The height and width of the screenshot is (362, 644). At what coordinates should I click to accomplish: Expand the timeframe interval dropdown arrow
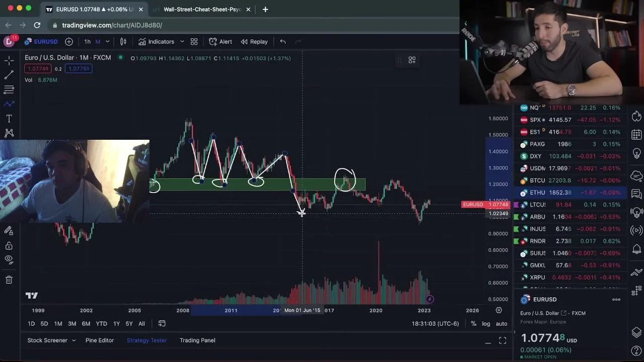pyautogui.click(x=107, y=42)
